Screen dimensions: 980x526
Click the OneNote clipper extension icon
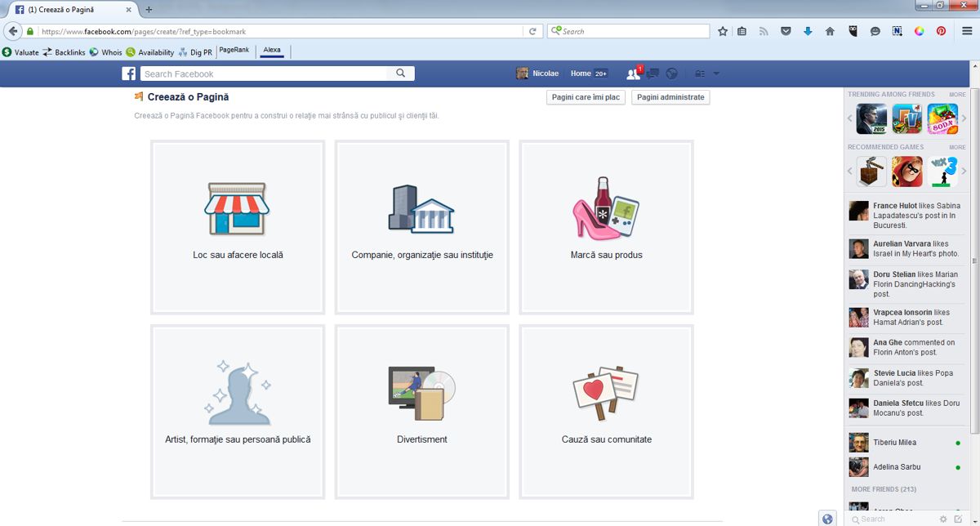click(897, 31)
